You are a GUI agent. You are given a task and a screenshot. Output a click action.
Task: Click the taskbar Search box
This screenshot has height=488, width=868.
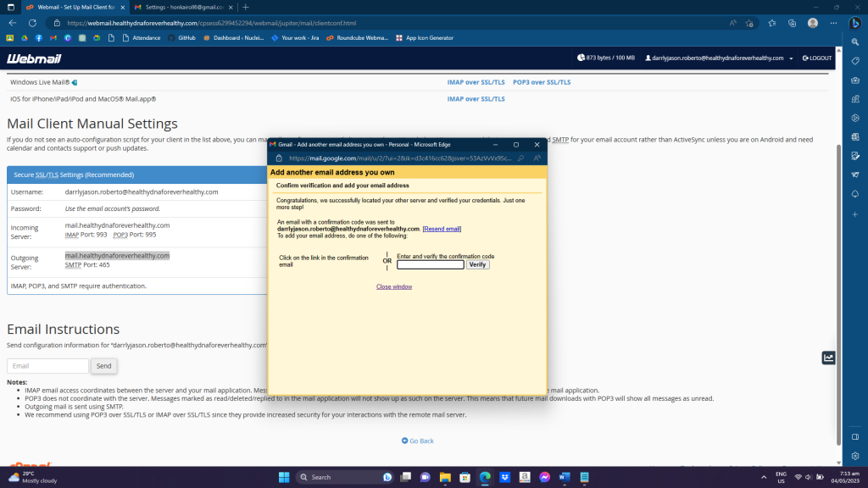[345, 477]
